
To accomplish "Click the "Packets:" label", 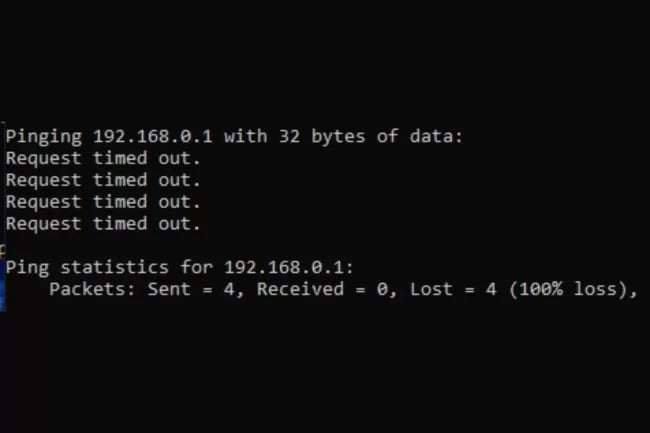I will [x=92, y=289].
